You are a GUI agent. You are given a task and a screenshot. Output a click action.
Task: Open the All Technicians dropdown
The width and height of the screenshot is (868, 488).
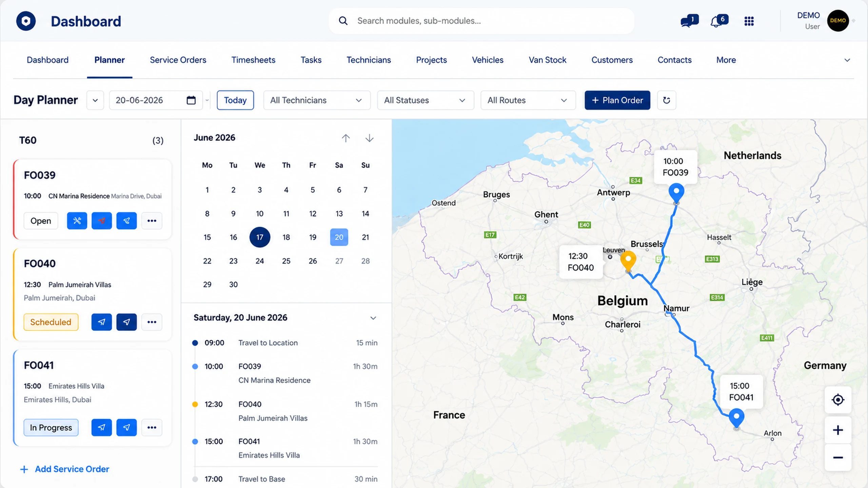click(317, 100)
